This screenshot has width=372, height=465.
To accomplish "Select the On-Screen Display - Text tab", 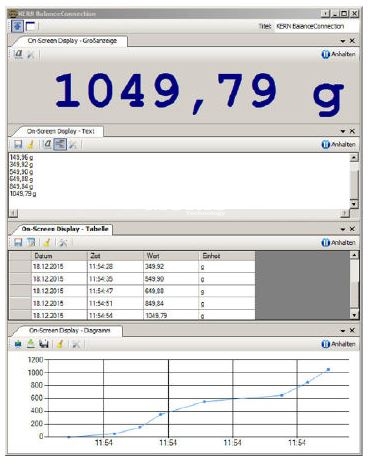I will 61,131.
